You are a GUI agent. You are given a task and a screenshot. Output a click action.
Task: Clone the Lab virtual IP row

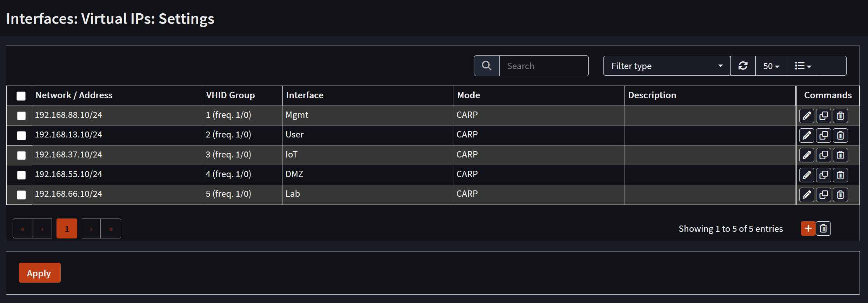point(823,195)
